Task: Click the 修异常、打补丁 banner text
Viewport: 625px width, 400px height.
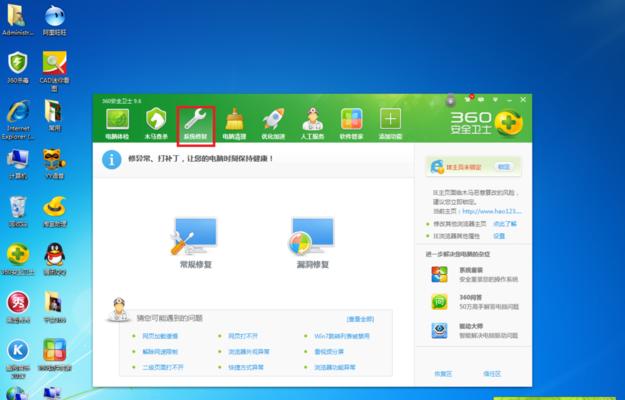Action: coord(200,159)
